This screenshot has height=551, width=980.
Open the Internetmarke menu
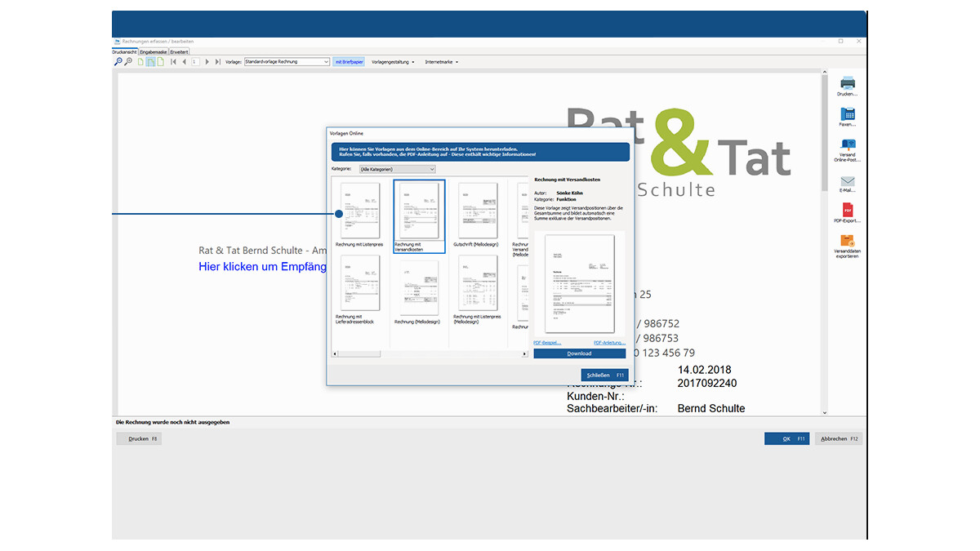pos(442,62)
